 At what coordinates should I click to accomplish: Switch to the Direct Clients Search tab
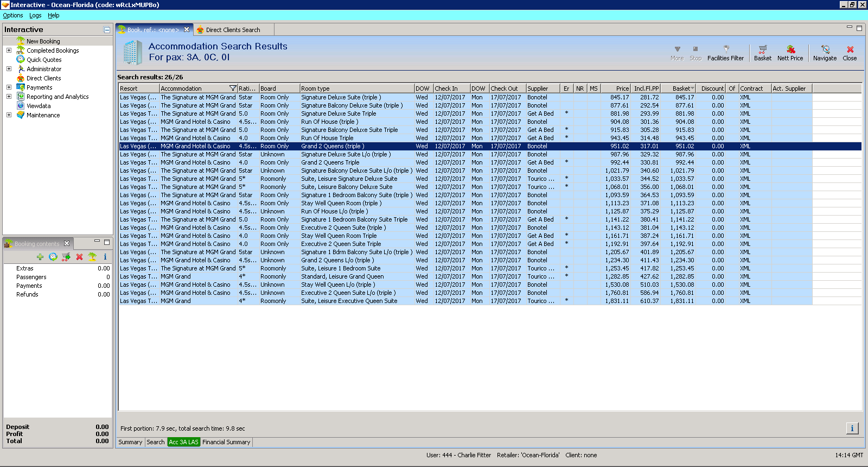coord(233,30)
